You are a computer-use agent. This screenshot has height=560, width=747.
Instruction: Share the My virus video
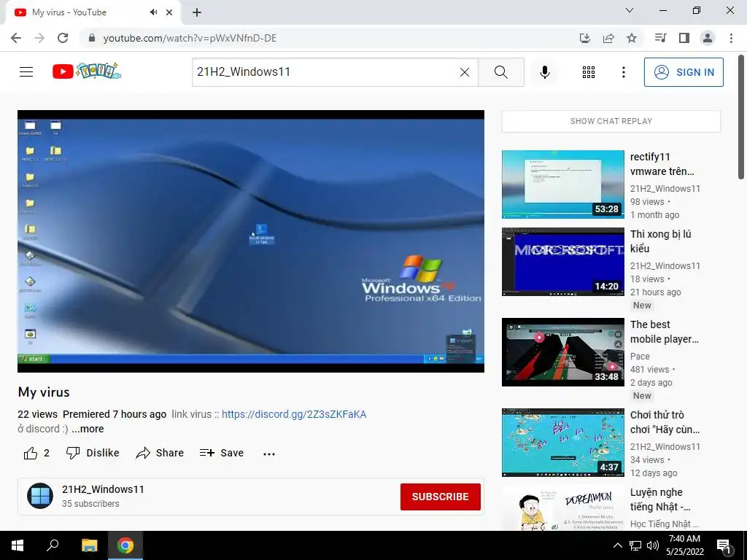pos(160,453)
